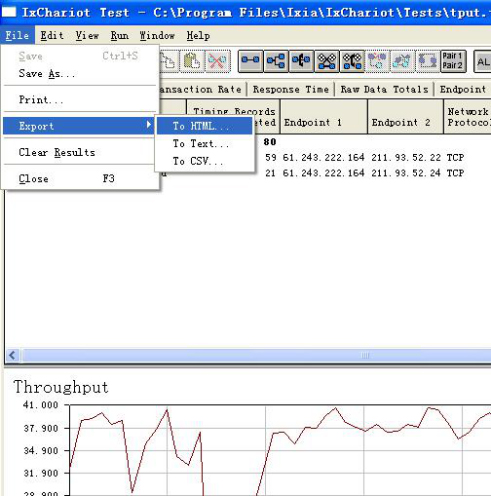Click endpoint 1 address in the 21 records row
The height and width of the screenshot is (496, 491).
tap(323, 173)
